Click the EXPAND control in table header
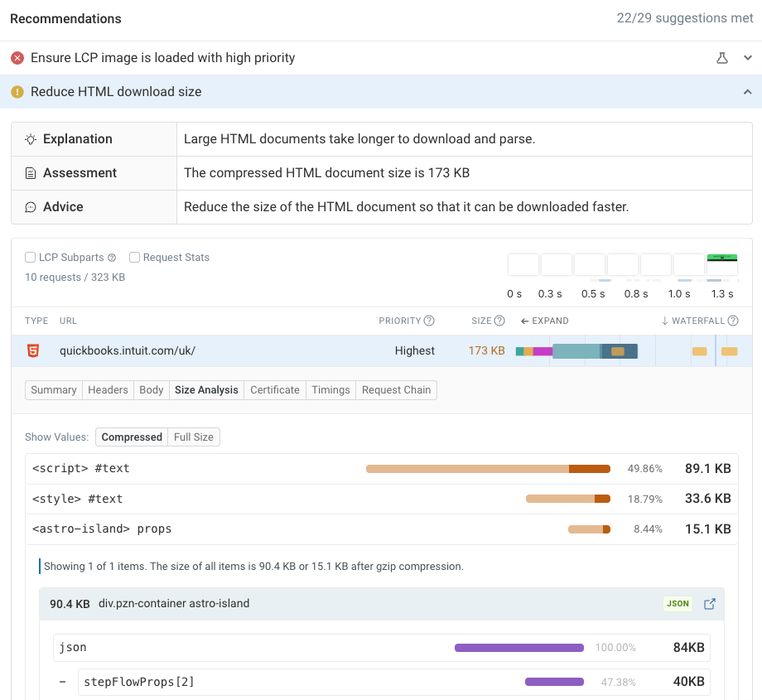Screen dimensions: 762x700 (544, 321)
